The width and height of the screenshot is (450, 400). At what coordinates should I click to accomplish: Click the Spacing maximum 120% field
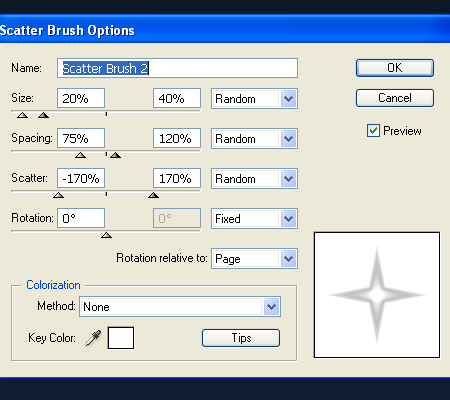[x=177, y=138]
